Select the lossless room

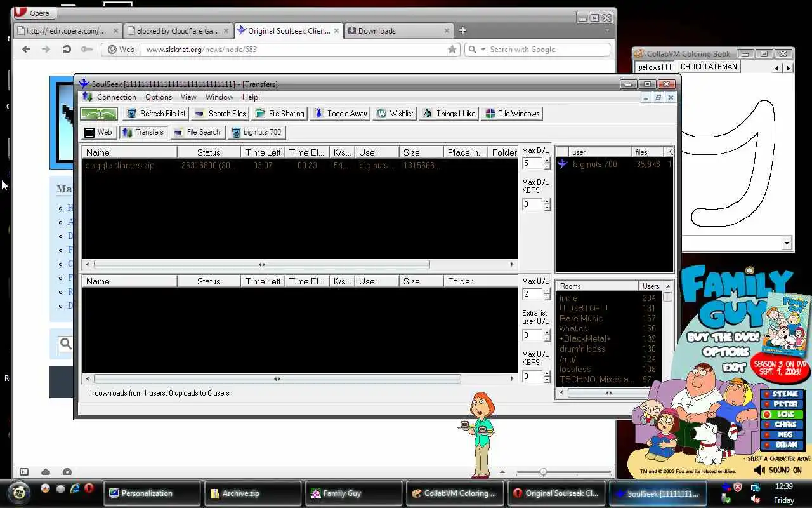pos(609,369)
